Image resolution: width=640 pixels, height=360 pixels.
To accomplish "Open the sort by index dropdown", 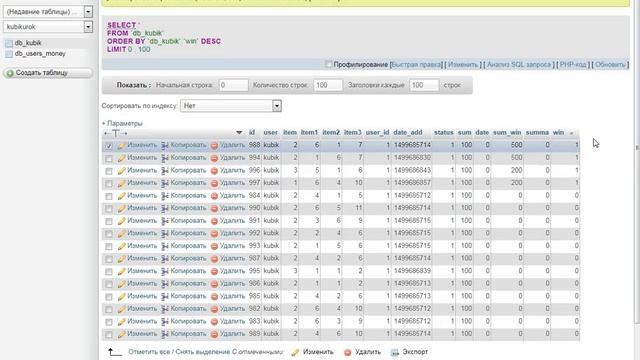I will (231, 106).
